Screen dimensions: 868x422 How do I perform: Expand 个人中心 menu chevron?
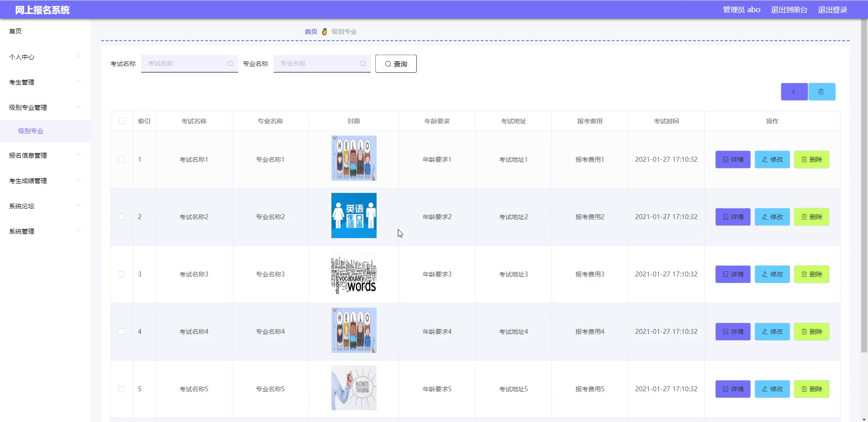pos(79,56)
